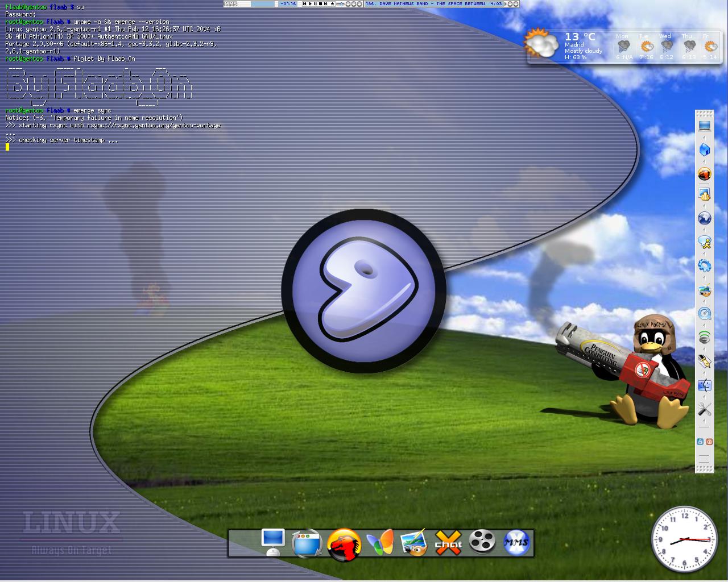Click the blue lock screen button in side panel
728x582 pixels.
(700, 442)
